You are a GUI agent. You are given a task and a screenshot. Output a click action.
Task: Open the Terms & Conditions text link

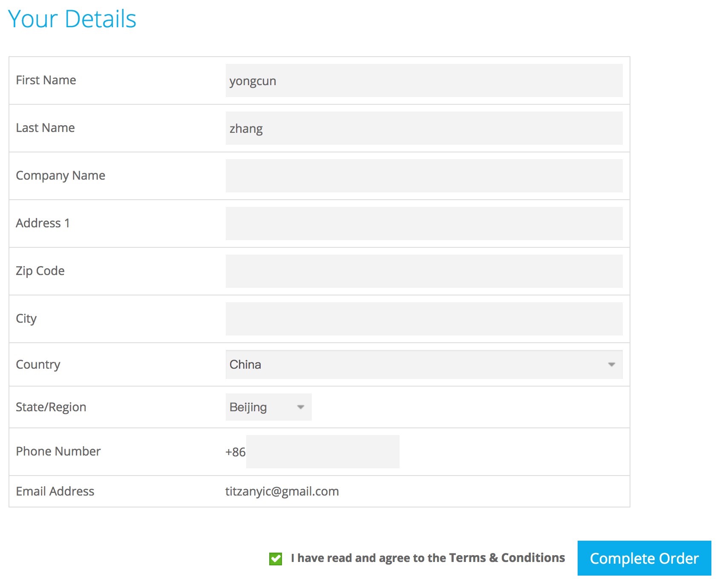(506, 558)
